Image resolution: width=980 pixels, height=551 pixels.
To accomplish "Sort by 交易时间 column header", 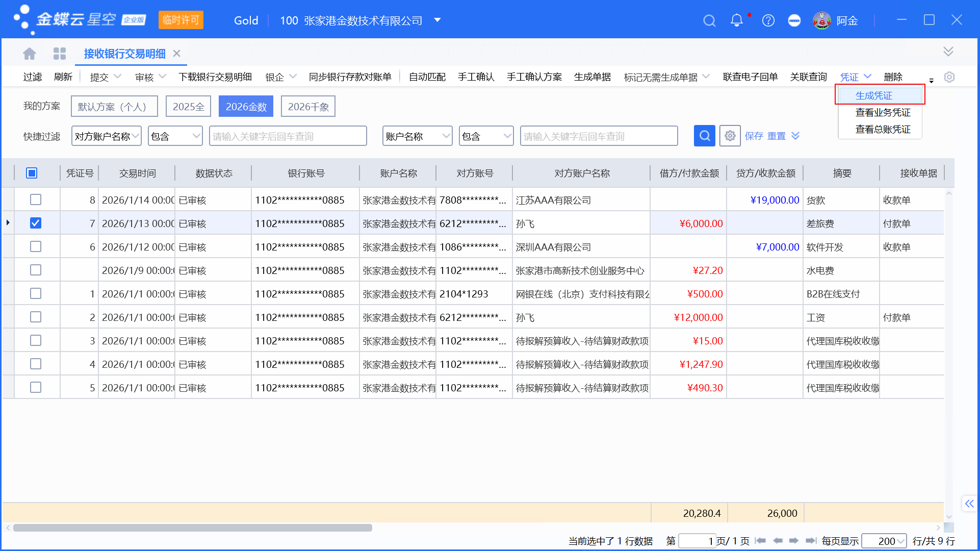I will [137, 173].
